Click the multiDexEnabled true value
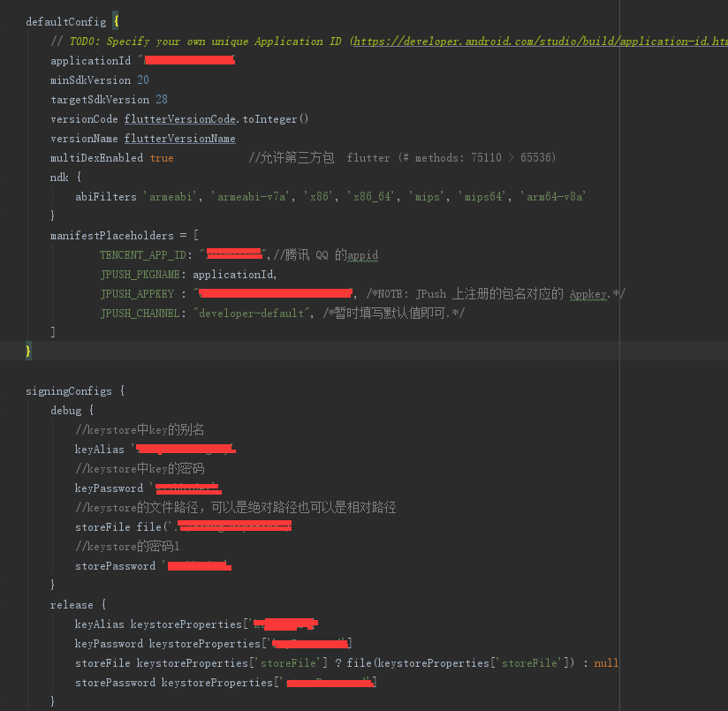This screenshot has width=728, height=711. pos(162,158)
